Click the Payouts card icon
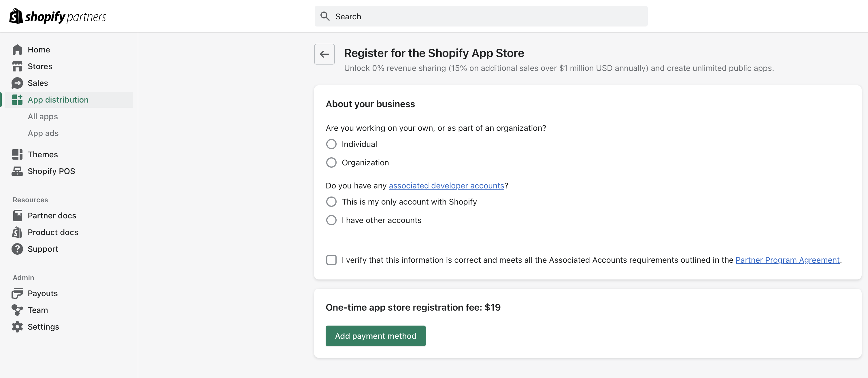Viewport: 868px width, 378px height. click(17, 293)
